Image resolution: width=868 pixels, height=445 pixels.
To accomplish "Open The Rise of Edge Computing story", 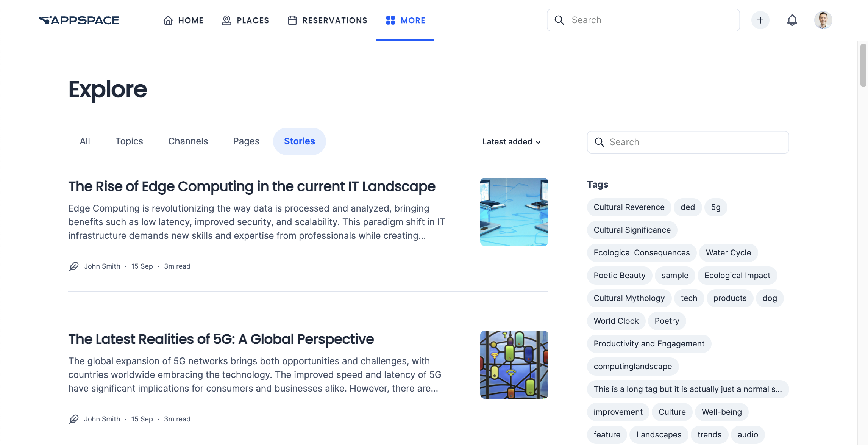I will (252, 186).
